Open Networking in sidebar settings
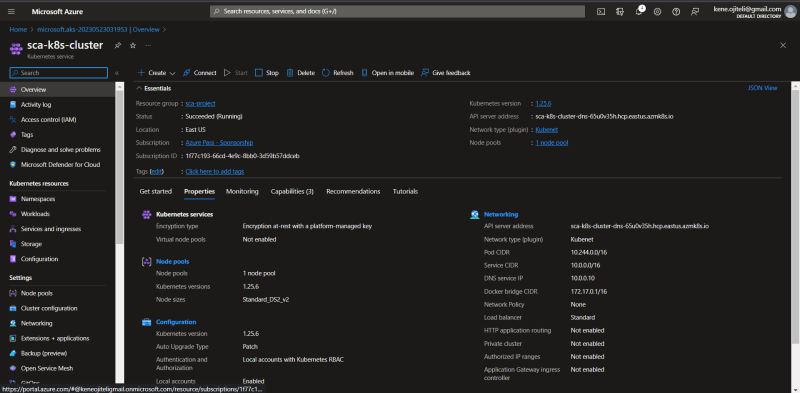Screen dimensions: 800x393 coord(36,323)
